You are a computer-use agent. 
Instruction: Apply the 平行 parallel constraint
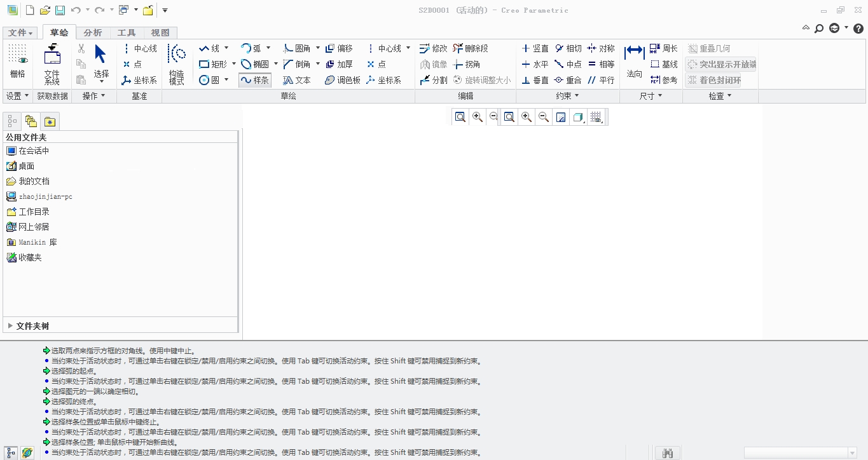click(601, 80)
